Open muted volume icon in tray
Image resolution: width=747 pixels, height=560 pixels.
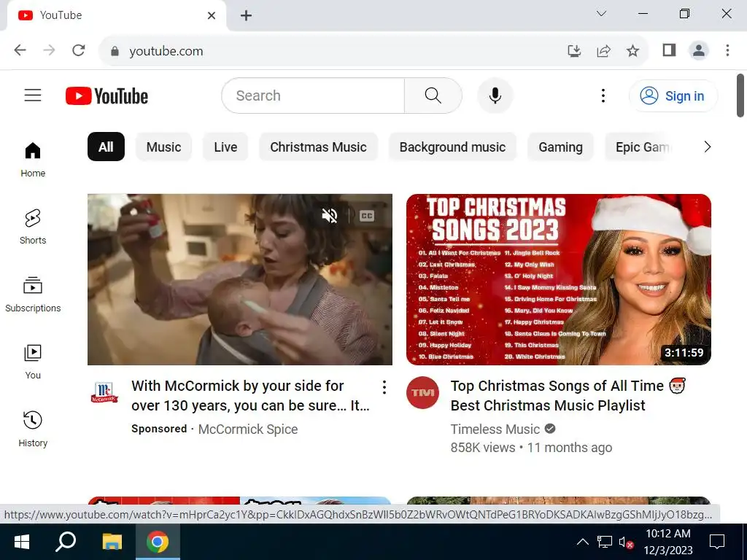[x=625, y=542]
